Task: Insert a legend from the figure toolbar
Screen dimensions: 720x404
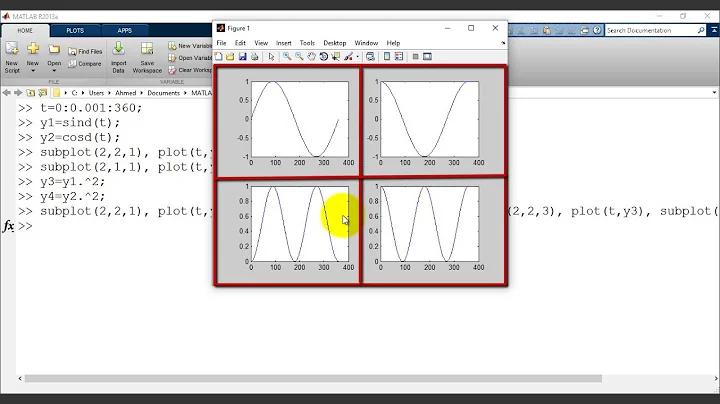Action: (x=399, y=56)
